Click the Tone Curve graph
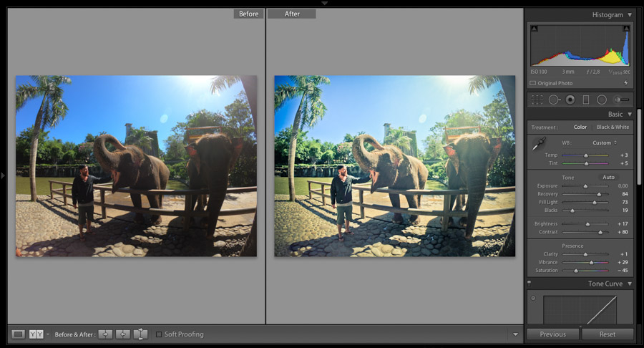This screenshot has height=348, width=644. [580, 310]
